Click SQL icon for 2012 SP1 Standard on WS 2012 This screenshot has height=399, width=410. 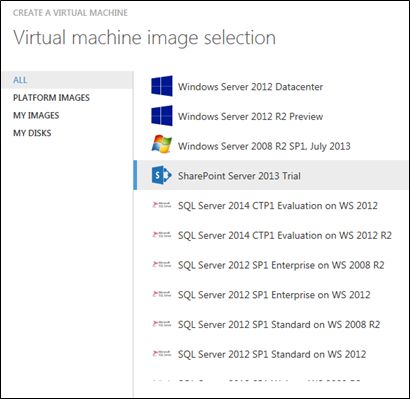pyautogui.click(x=162, y=354)
